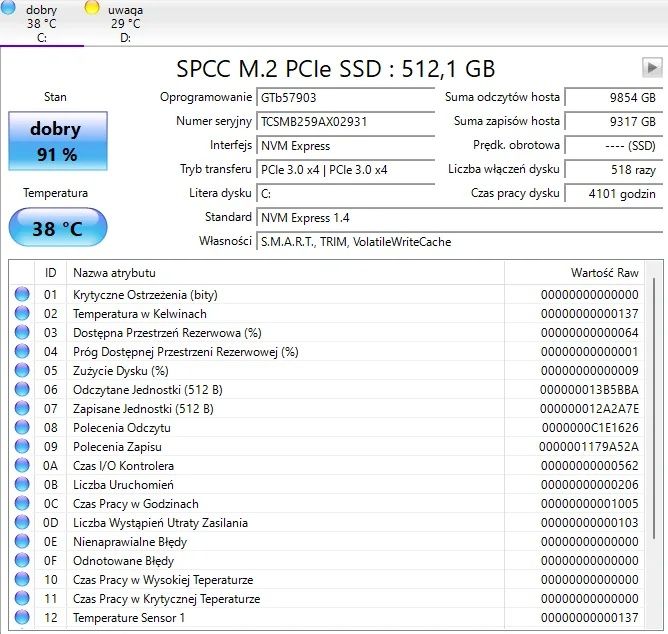Click the status icon of Czas Pracy w Godzinach row

click(22, 504)
